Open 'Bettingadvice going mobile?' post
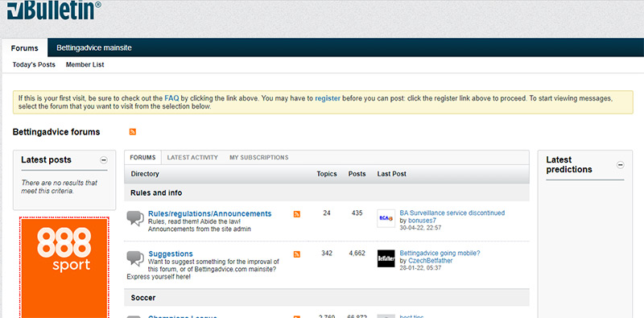 (x=440, y=253)
